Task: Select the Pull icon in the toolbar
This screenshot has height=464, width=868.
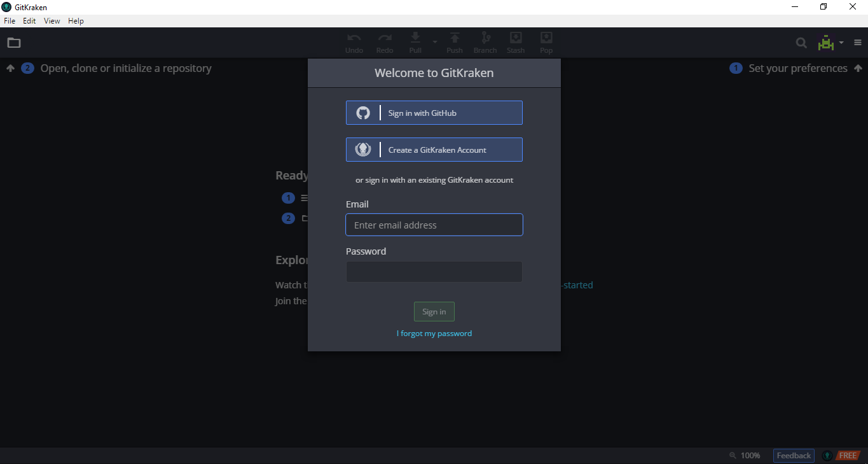Action: point(415,38)
